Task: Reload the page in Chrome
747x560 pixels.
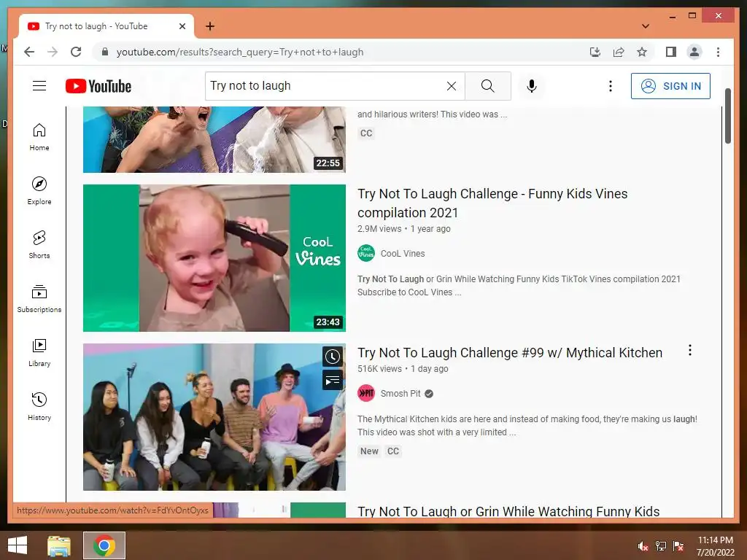Action: tap(76, 52)
